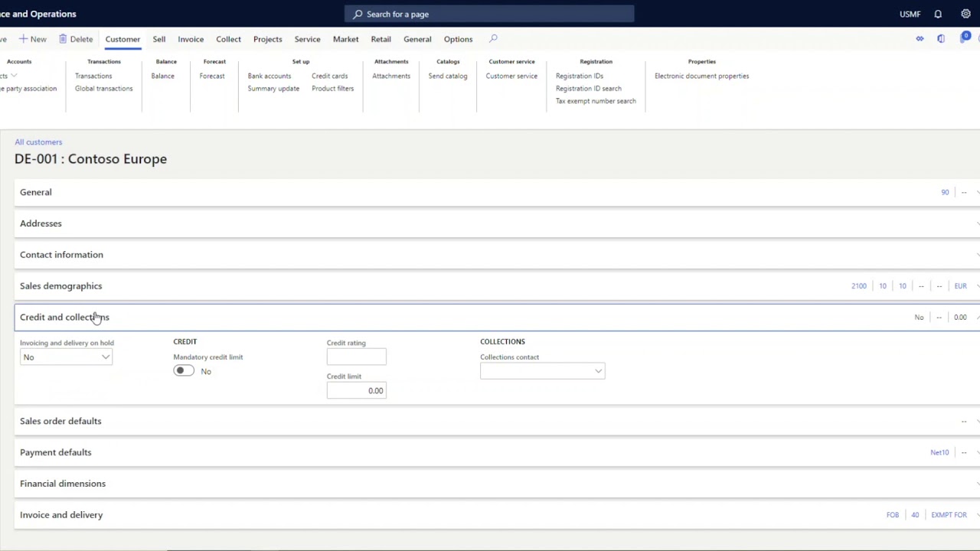Open the notifications bell
The image size is (980, 551).
click(938, 14)
